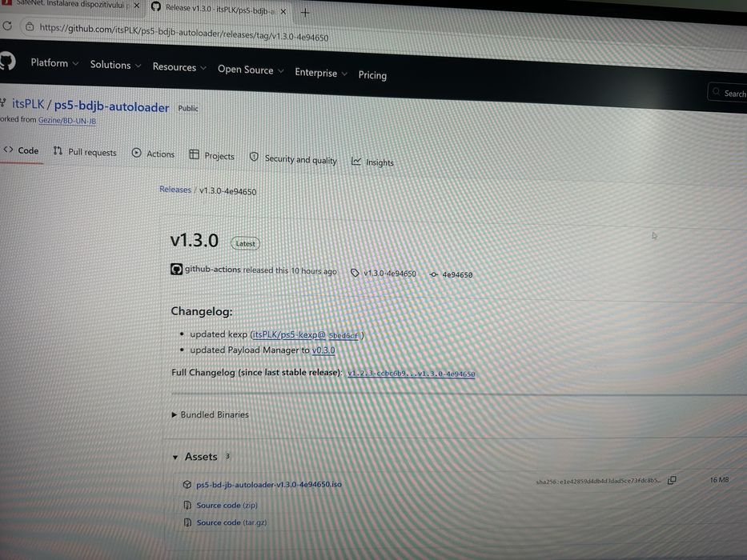This screenshot has width=747, height=560.
Task: Expand the Resources dropdown menu
Action: click(x=179, y=67)
